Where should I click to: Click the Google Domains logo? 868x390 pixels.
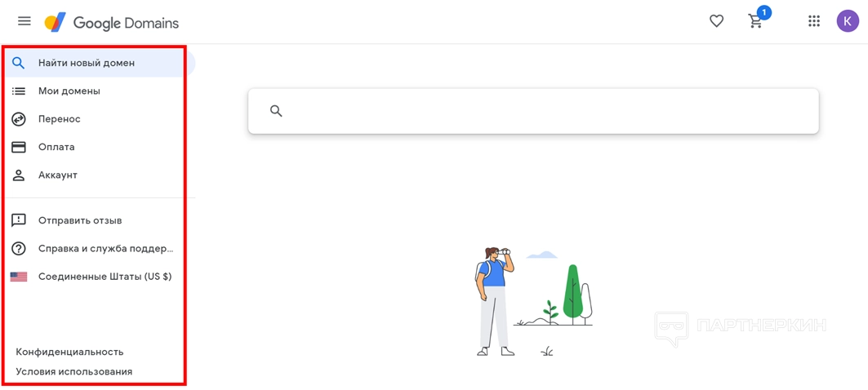pos(112,23)
